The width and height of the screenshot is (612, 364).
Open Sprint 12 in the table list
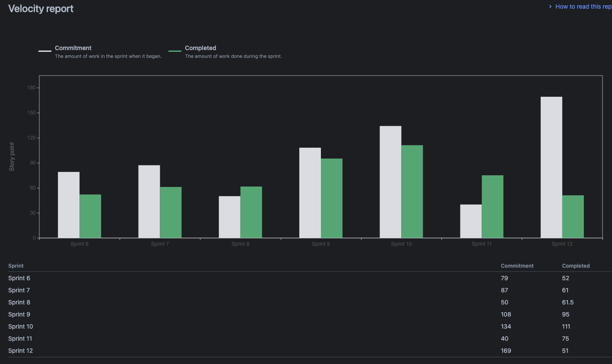point(21,351)
